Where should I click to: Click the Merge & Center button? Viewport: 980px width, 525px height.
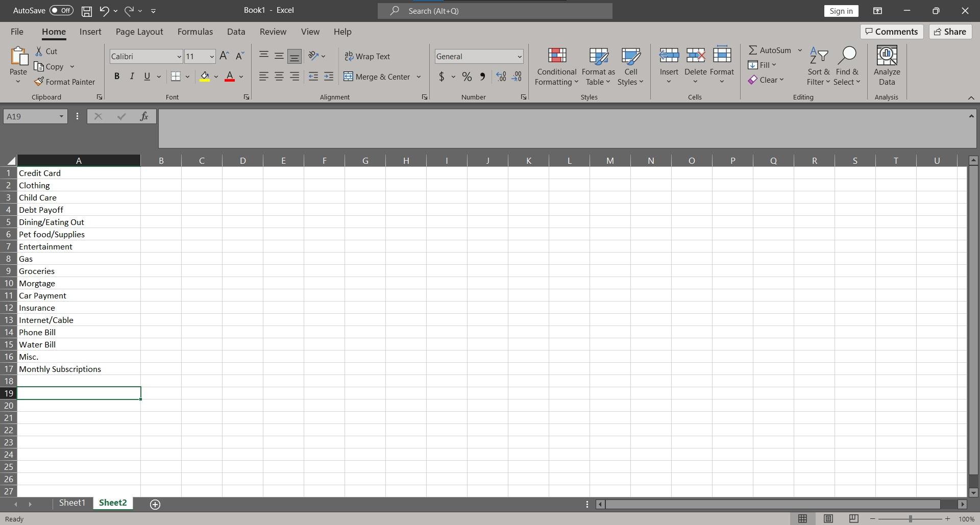pyautogui.click(x=377, y=77)
